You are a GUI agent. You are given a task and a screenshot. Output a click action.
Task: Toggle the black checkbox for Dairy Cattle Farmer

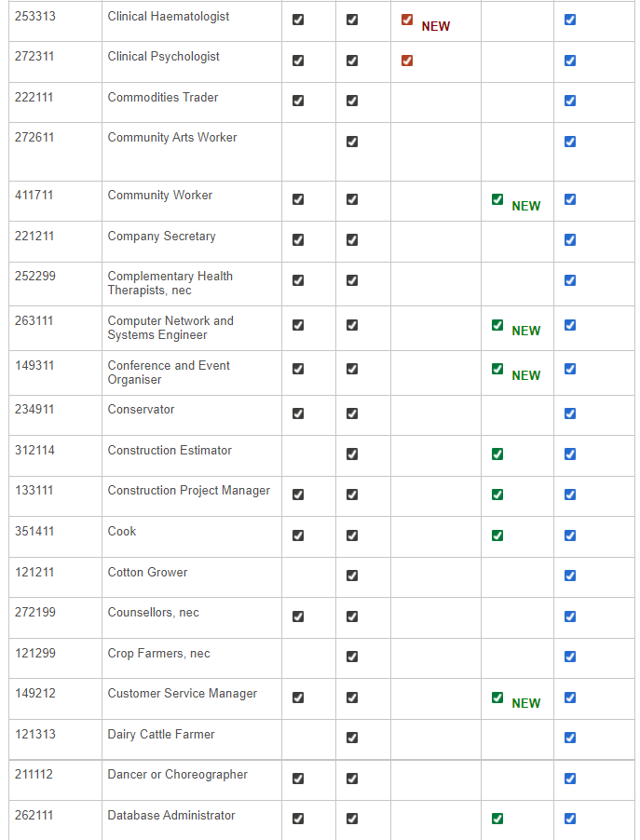[352, 738]
